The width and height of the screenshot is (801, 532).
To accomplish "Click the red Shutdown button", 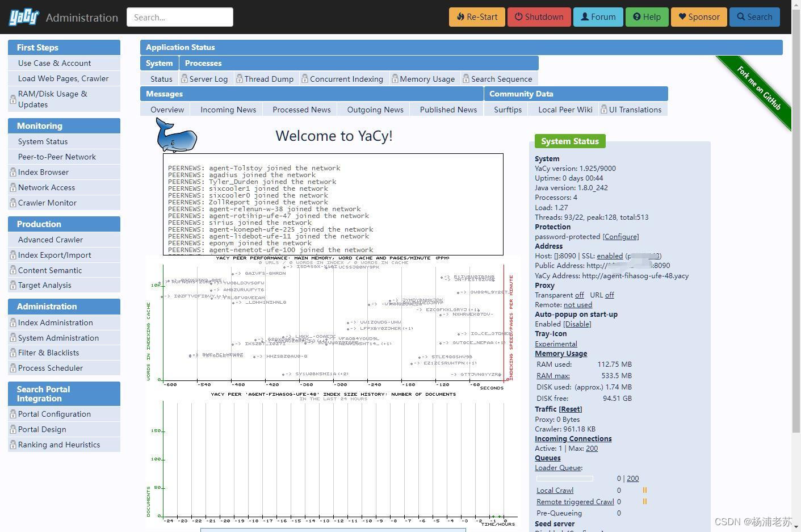I will [539, 17].
